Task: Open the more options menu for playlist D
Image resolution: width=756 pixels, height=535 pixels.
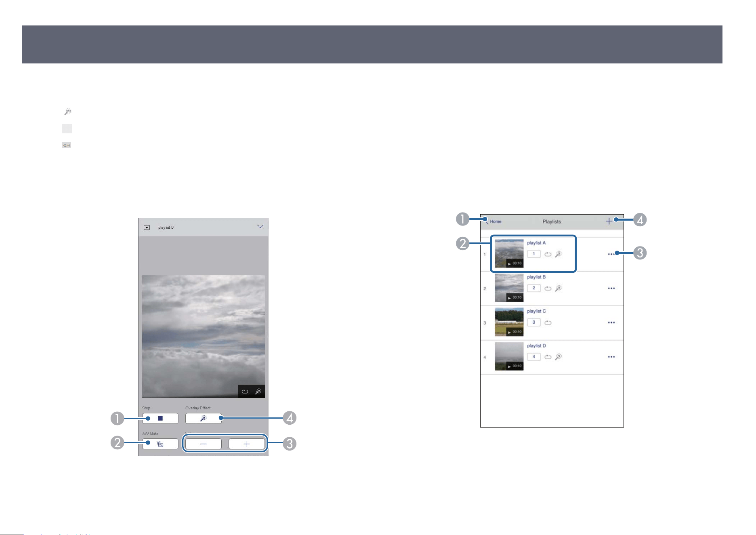Action: [611, 357]
